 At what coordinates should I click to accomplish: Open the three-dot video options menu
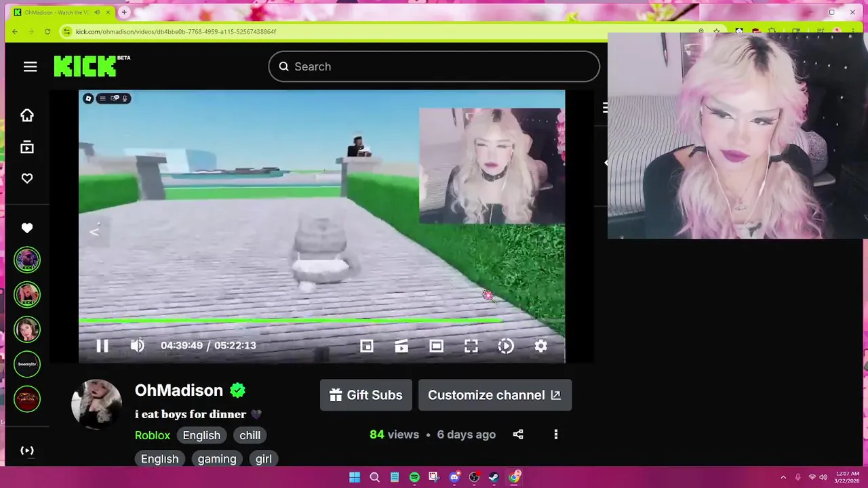tap(556, 434)
